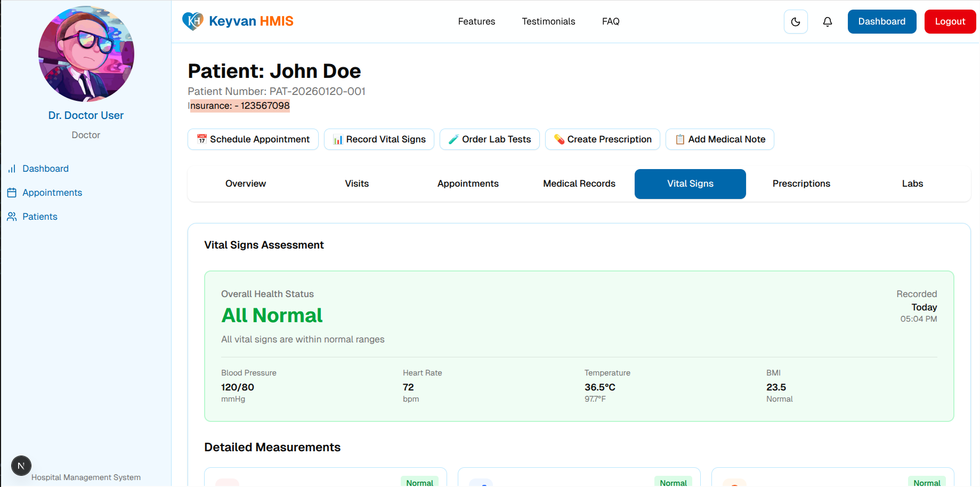Click the clipboard icon on Add Medical Note
This screenshot has width=980, height=487.
[679, 139]
